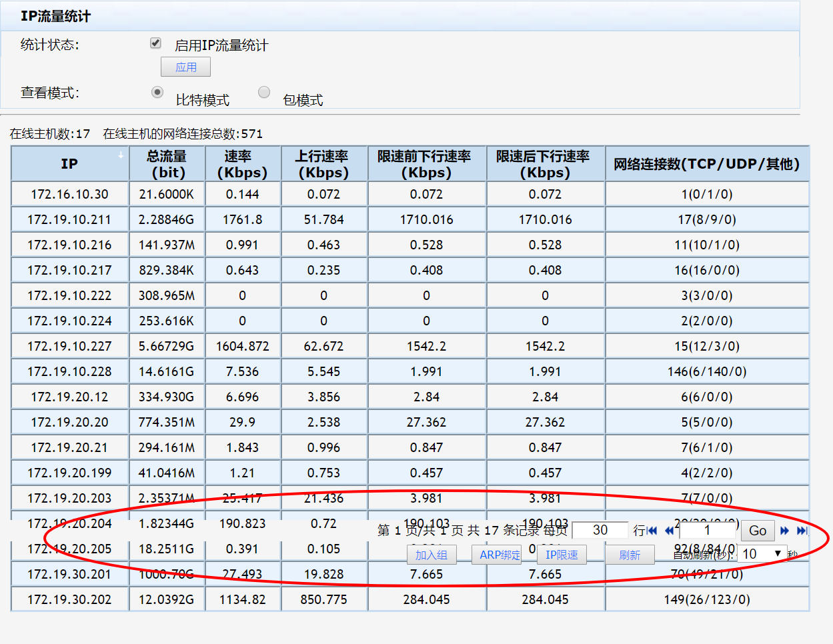
Task: Click the sort arrow in IP column header
Action: coord(121,155)
